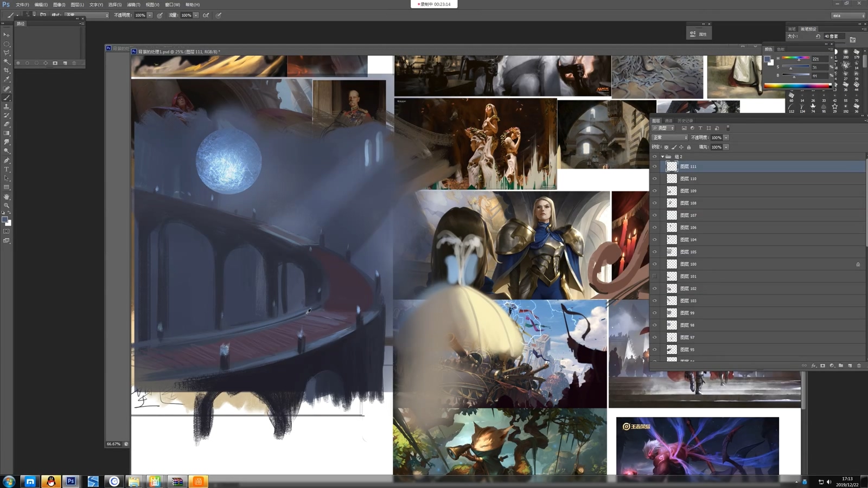
Task: Click the document zoom field 66.67%
Action: pos(113,444)
